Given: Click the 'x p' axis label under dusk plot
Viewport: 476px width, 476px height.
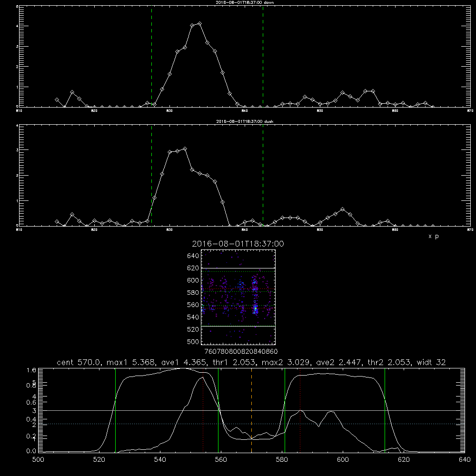Looking at the screenshot, I should 434,236.
